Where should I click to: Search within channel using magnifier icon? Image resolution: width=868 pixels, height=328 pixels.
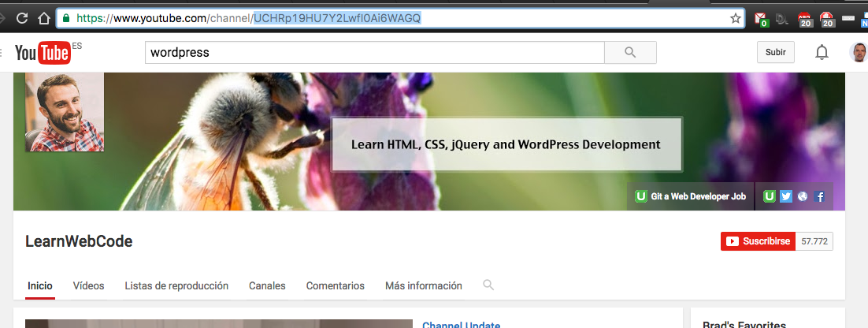[x=488, y=285]
